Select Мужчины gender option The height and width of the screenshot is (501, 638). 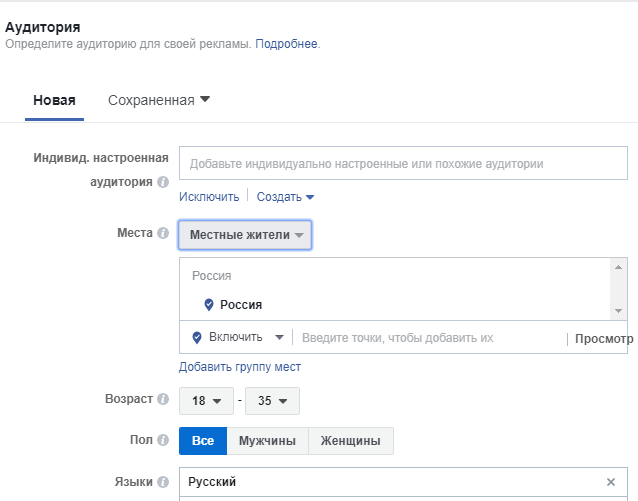tap(267, 441)
